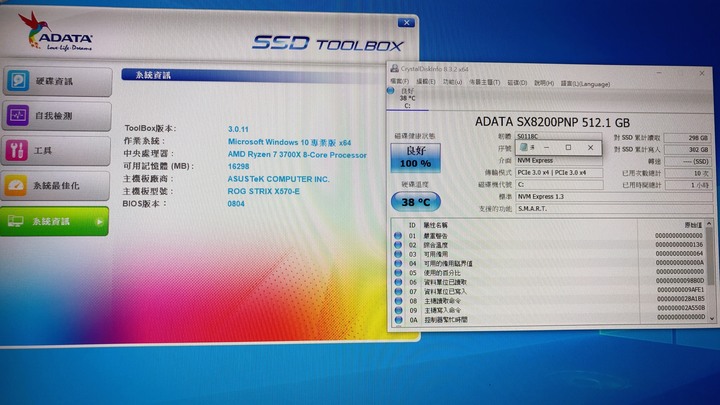This screenshot has width=720, height=405.
Task: Click the ToolBox version 3.0.11 value
Action: coord(238,129)
